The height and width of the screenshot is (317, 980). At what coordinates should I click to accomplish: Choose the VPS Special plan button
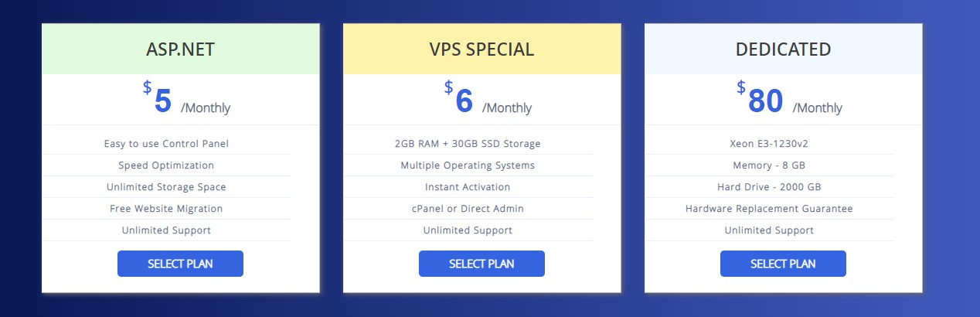(481, 264)
